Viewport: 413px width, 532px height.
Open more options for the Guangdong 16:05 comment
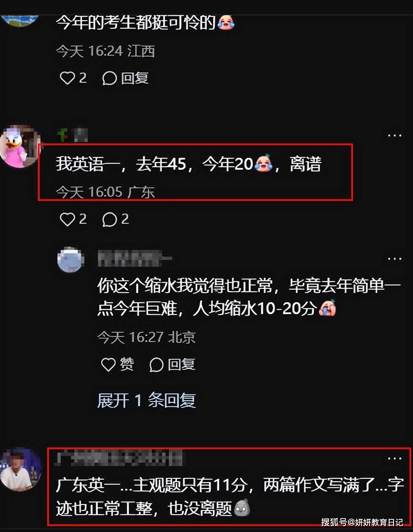click(x=394, y=136)
